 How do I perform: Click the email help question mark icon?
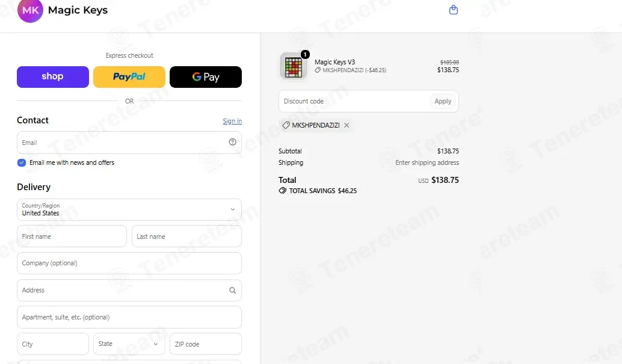tap(232, 142)
